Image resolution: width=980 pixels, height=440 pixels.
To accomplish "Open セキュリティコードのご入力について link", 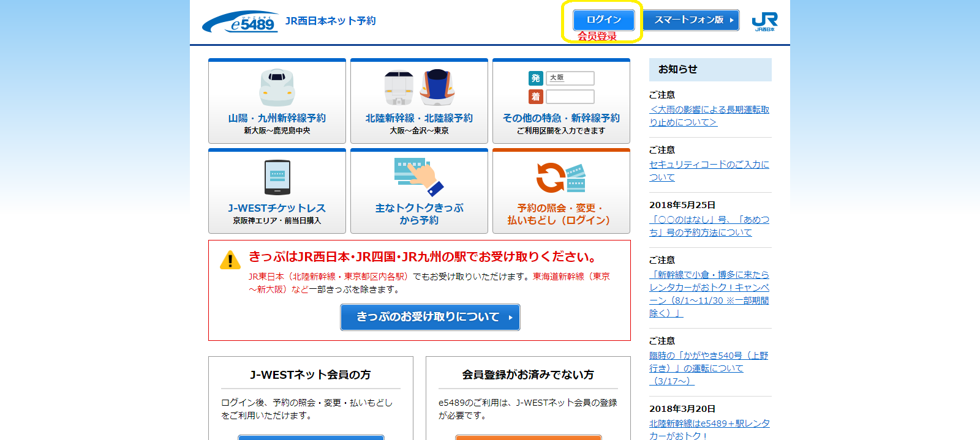I will pos(709,171).
